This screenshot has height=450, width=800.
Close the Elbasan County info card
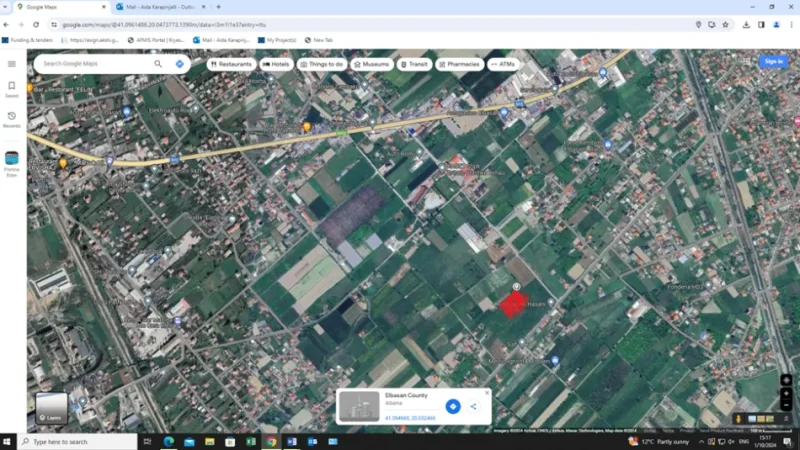[487, 393]
